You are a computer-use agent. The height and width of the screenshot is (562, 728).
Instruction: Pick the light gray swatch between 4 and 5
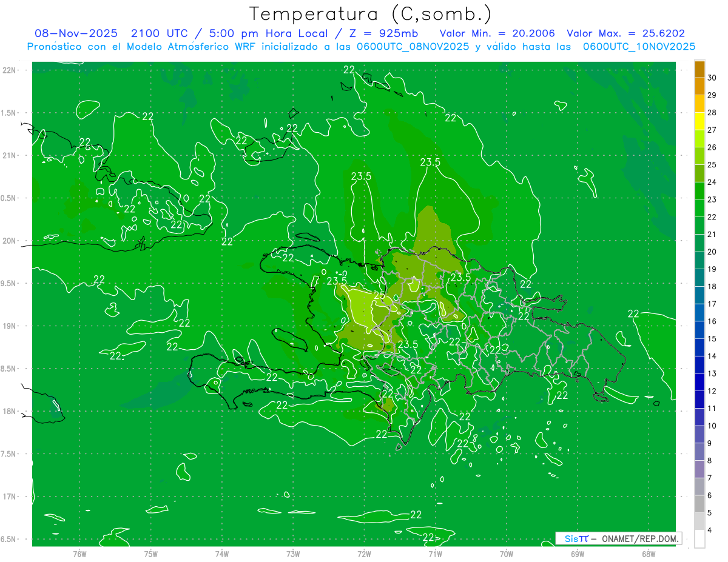click(x=699, y=521)
